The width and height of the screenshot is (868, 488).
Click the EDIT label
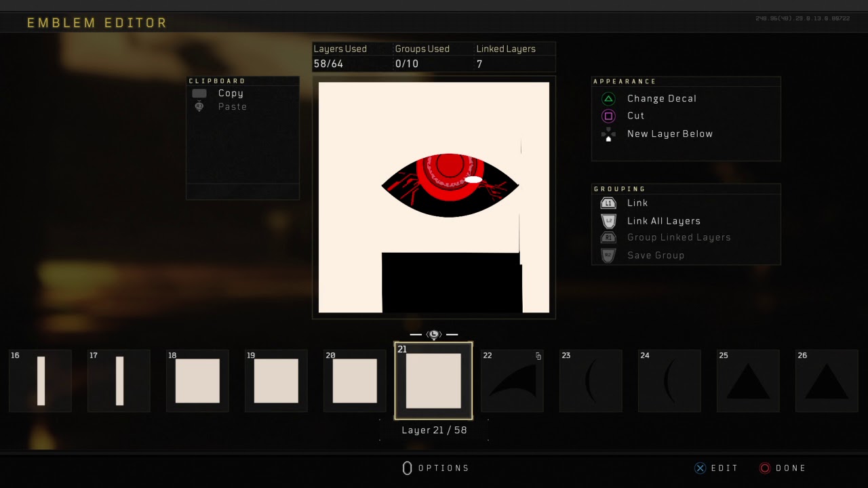tap(724, 468)
